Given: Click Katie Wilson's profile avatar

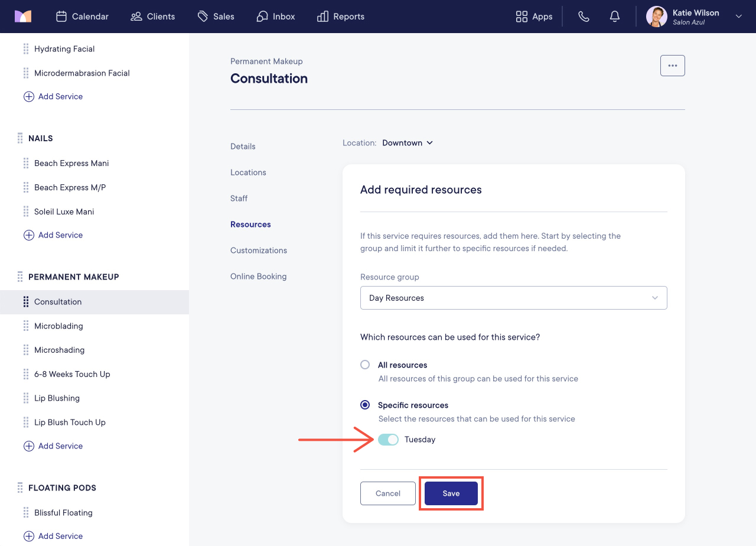Looking at the screenshot, I should coord(656,17).
